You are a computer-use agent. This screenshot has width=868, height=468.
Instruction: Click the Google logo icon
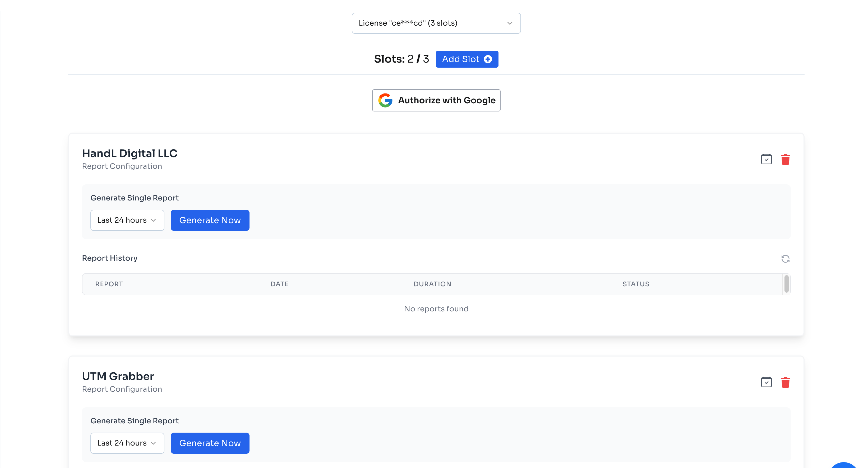(385, 100)
